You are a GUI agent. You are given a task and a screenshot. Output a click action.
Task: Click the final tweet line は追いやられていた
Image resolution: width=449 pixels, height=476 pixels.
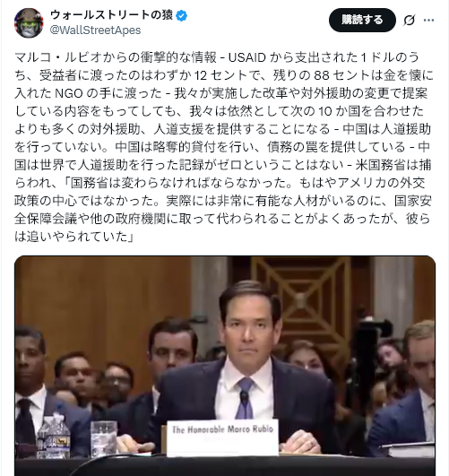pos(74,237)
